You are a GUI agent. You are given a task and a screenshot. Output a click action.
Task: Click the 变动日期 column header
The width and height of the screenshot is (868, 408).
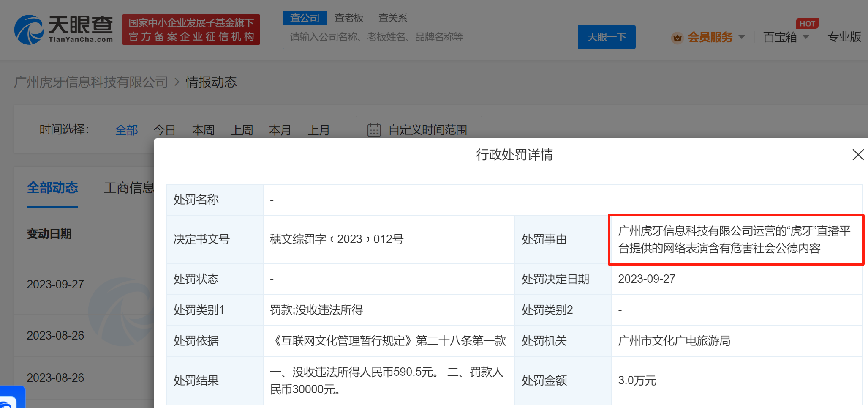click(x=49, y=234)
